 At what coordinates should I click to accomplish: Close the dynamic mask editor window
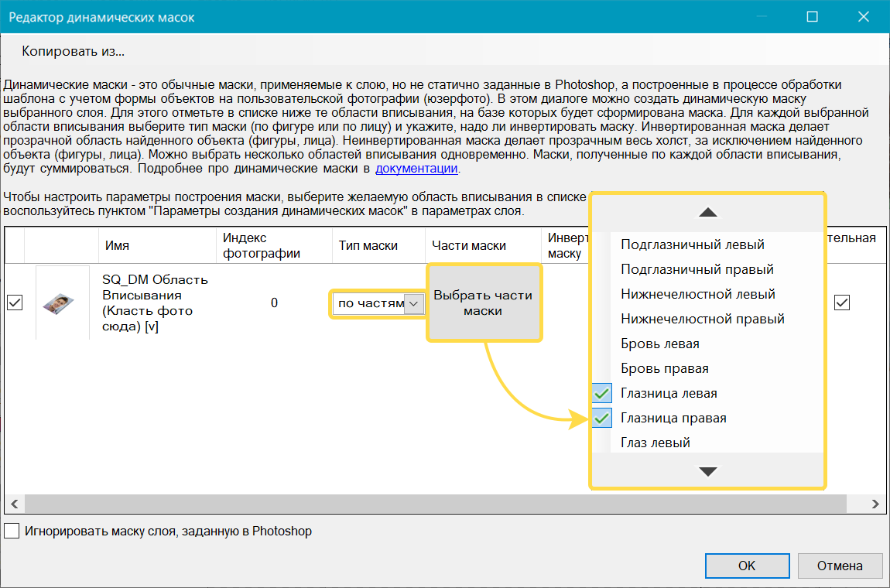[863, 16]
